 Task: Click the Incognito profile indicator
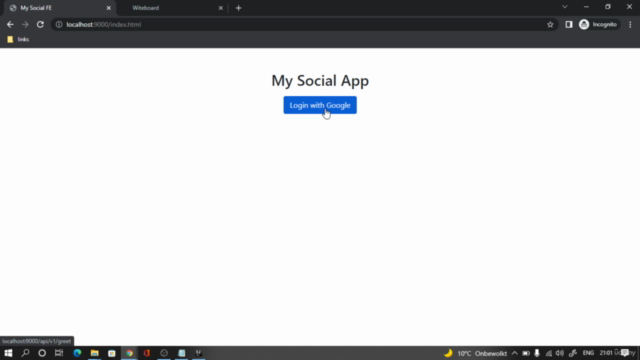pyautogui.click(x=598, y=24)
